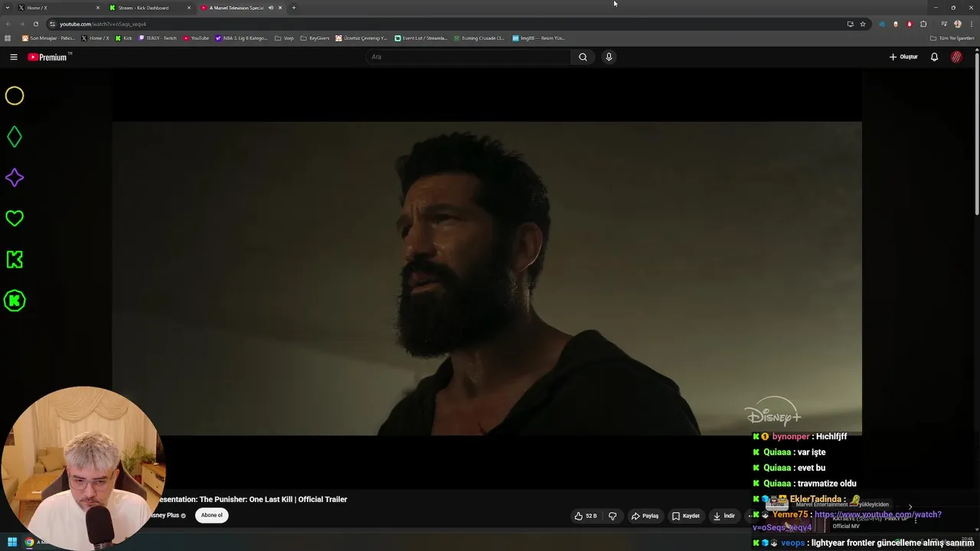
Task: Open Chrome three-dot menu
Action: pyautogui.click(x=971, y=24)
